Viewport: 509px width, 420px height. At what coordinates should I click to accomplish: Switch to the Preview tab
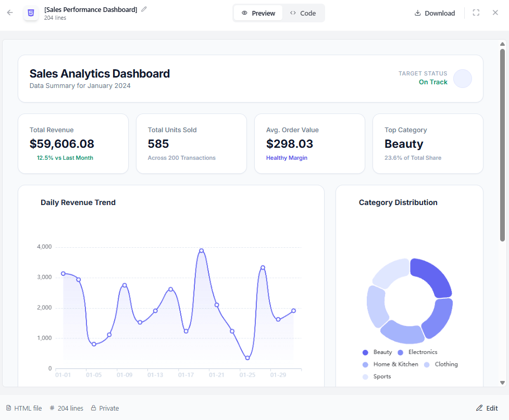(258, 13)
